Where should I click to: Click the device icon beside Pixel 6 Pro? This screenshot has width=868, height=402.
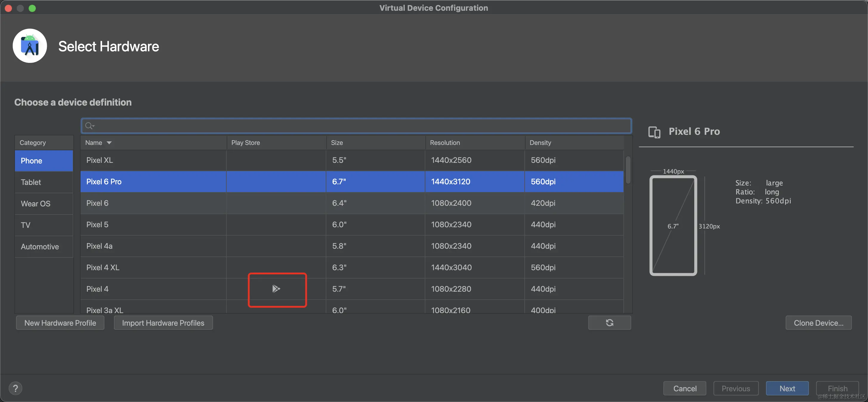pos(654,132)
